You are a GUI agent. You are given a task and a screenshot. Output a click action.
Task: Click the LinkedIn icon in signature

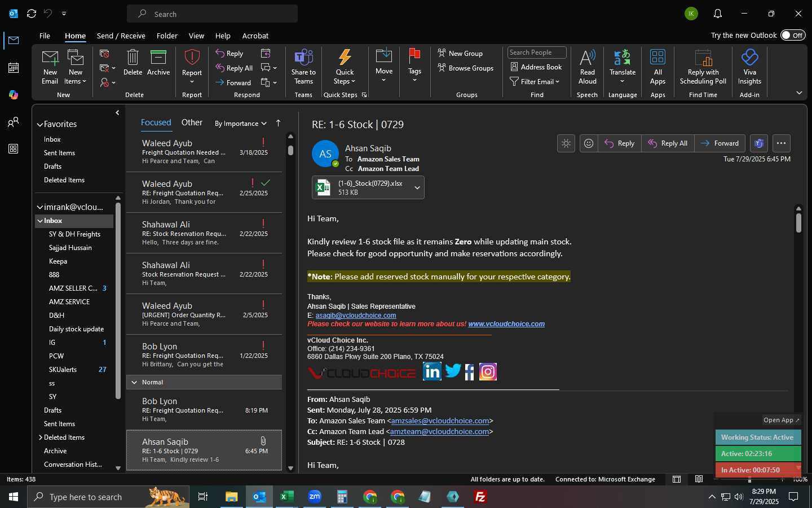(432, 371)
